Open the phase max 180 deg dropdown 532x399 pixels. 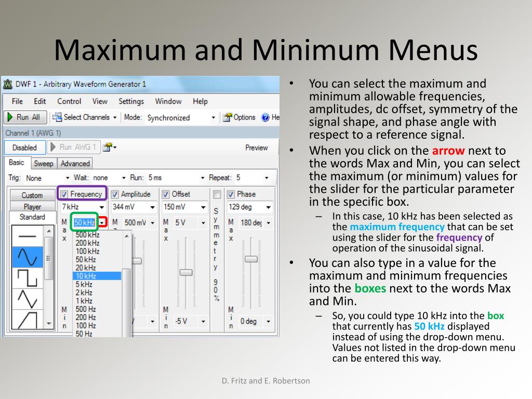coord(269,223)
